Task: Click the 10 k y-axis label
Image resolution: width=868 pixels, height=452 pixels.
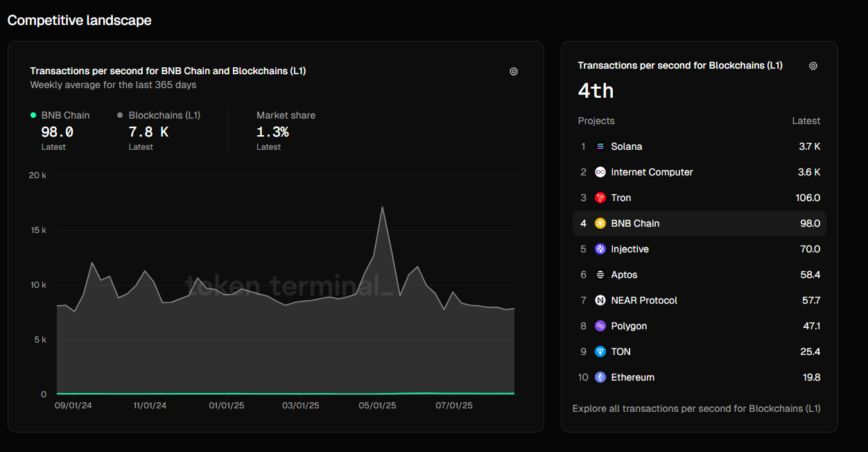Action: 38,285
